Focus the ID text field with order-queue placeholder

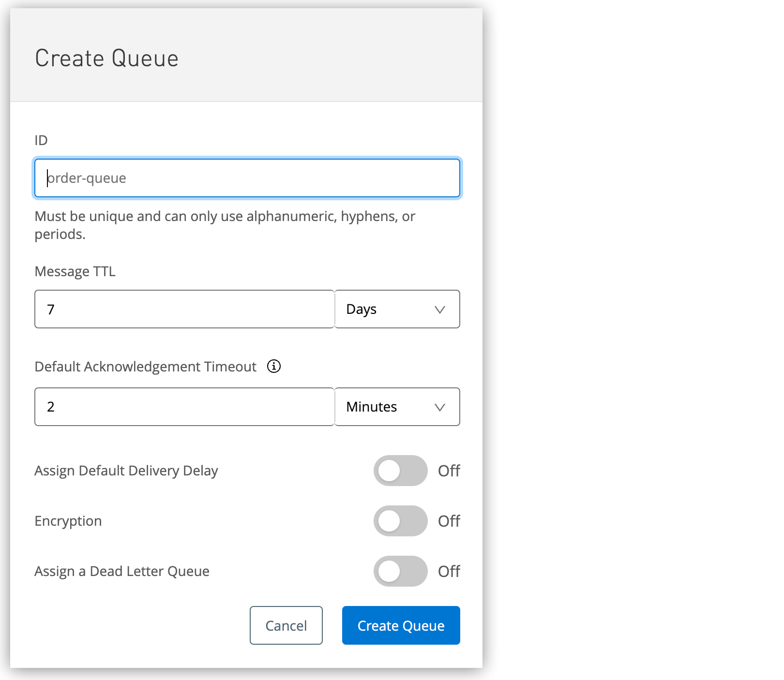click(x=247, y=178)
